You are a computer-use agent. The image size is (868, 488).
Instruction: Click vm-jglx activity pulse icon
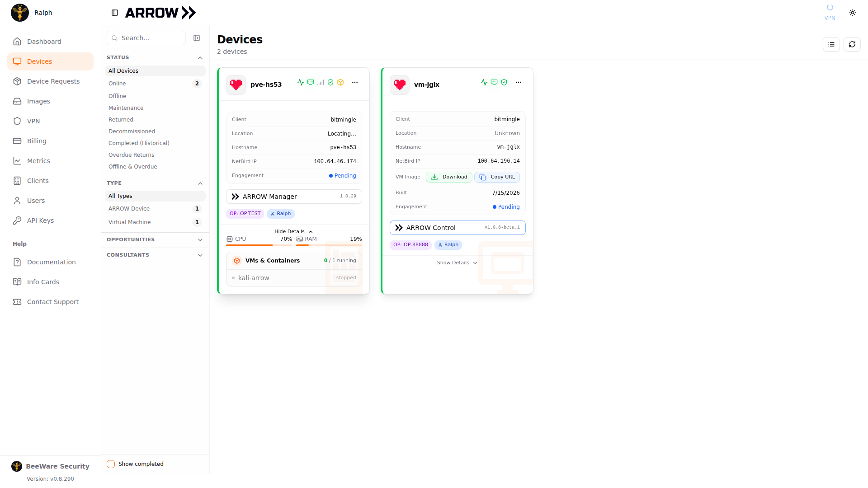point(484,82)
